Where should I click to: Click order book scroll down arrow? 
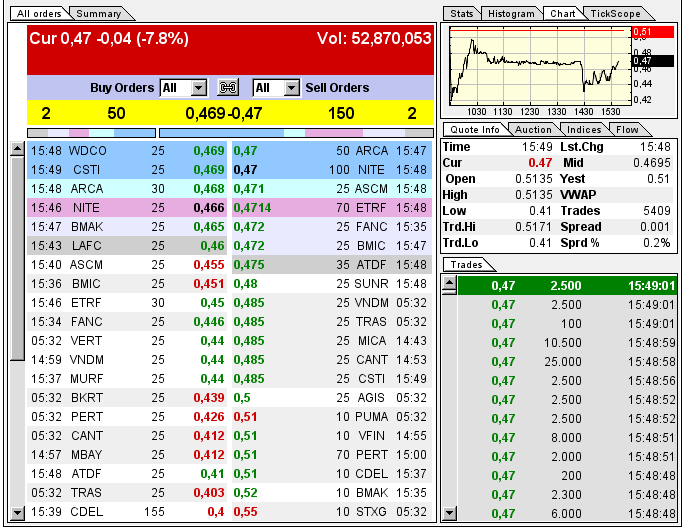coord(17,513)
